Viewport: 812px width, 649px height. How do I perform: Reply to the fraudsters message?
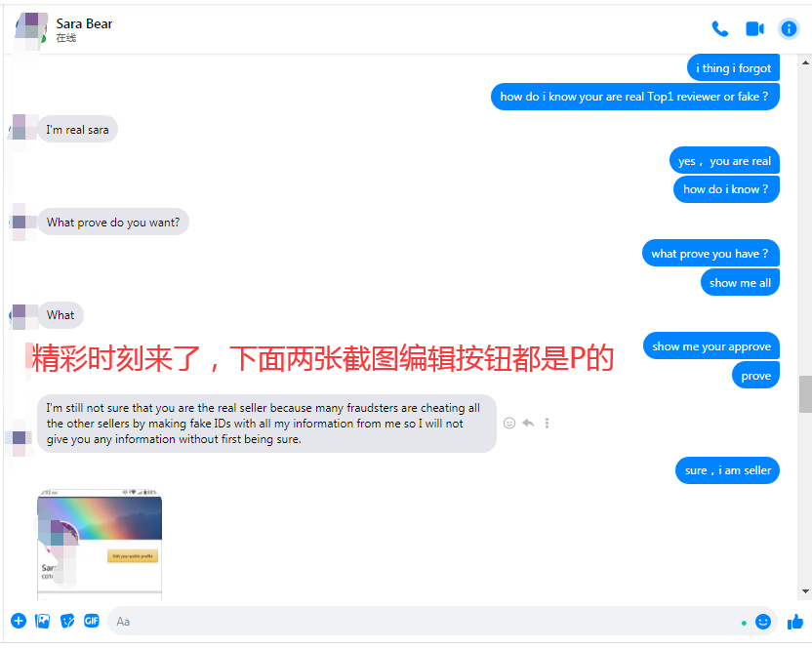[x=528, y=424]
